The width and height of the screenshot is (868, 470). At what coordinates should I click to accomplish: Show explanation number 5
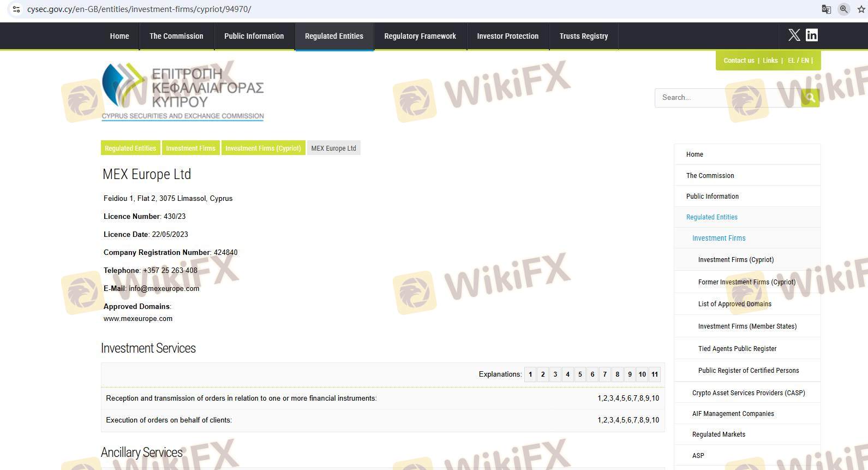[x=580, y=374]
